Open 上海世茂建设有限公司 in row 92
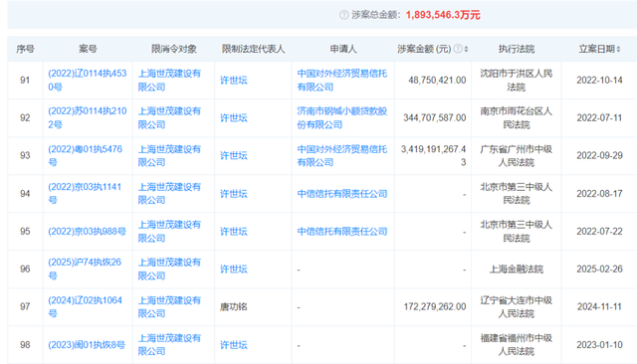The width and height of the screenshot is (637, 364). 169,117
